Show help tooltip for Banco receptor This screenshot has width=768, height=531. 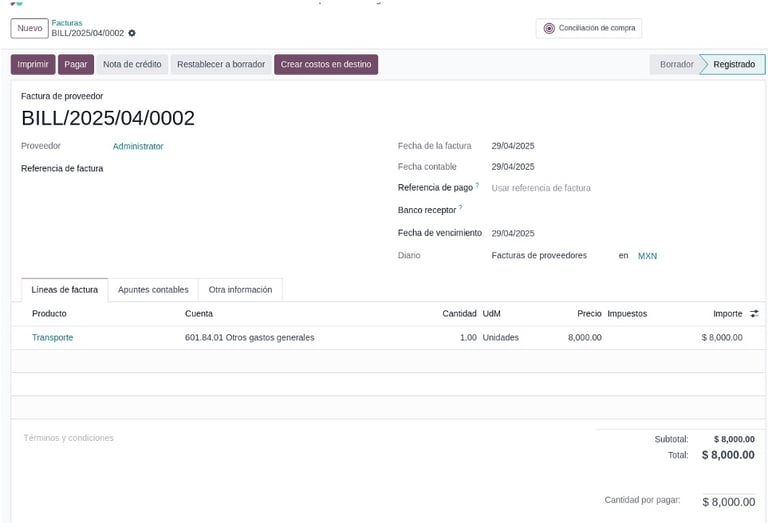click(x=460, y=208)
